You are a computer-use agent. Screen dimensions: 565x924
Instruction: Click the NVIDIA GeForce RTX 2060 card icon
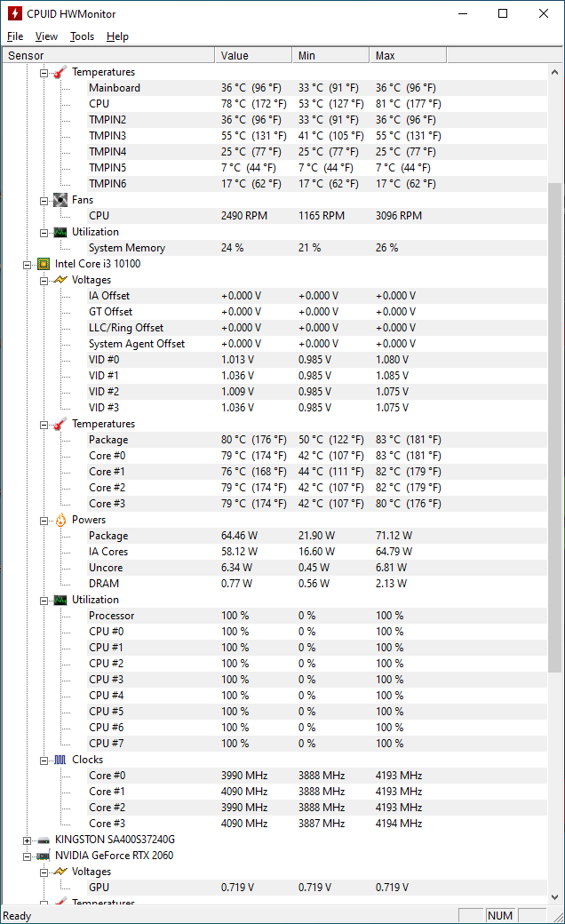pos(44,856)
